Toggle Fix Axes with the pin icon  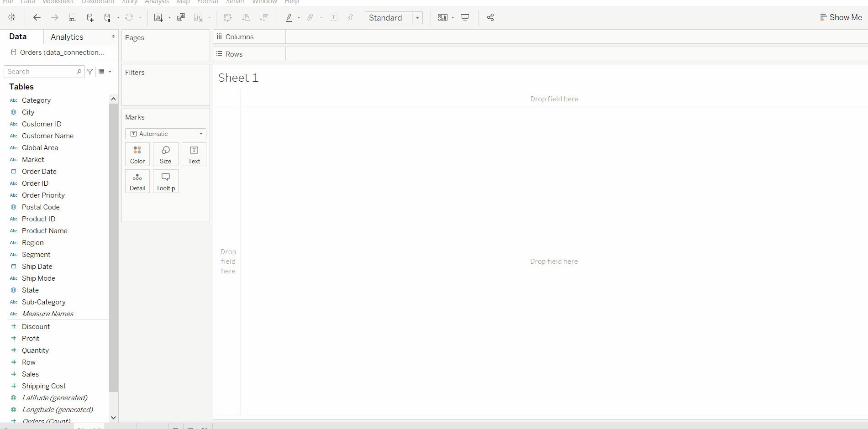point(350,17)
